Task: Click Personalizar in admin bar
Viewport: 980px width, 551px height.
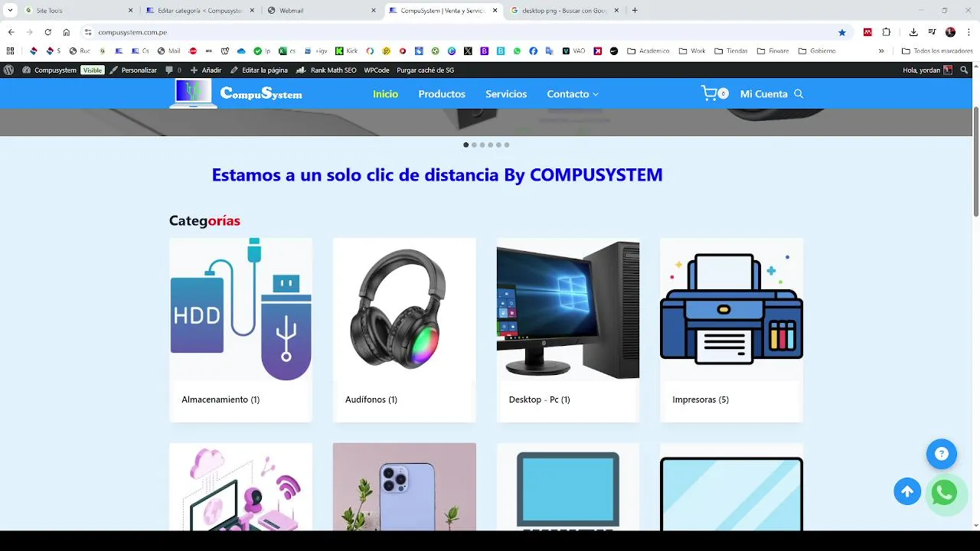Action: tap(133, 70)
